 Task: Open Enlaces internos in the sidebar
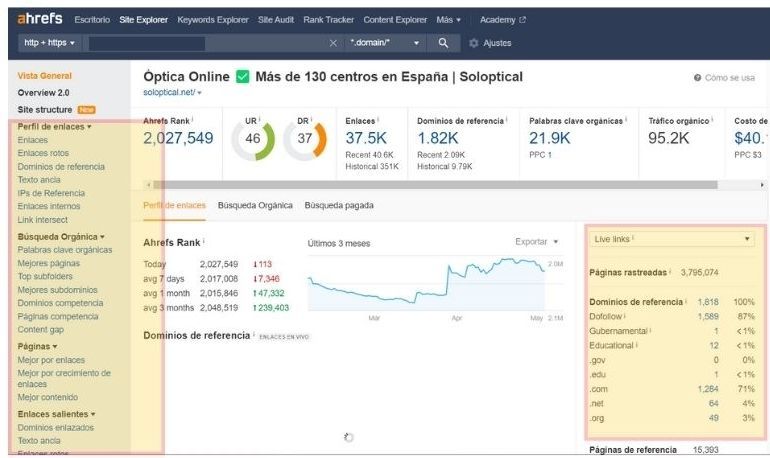click(x=49, y=206)
